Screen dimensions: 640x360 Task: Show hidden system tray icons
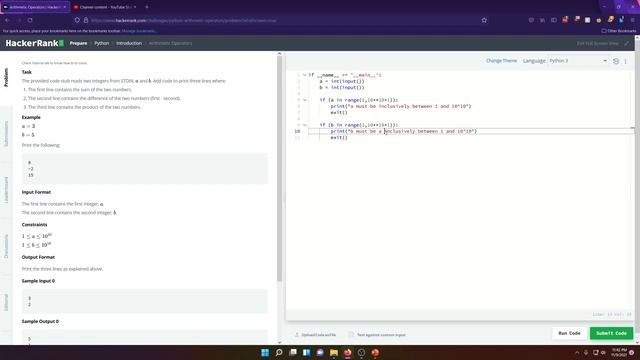coord(577,353)
